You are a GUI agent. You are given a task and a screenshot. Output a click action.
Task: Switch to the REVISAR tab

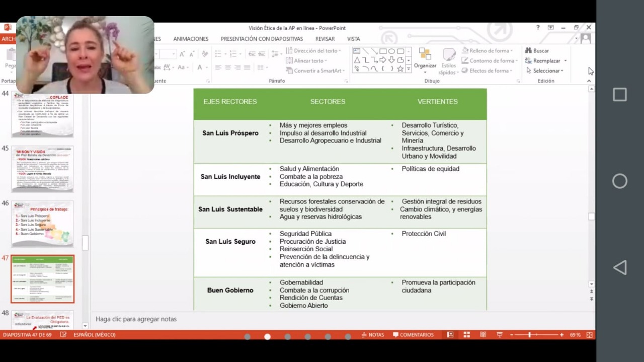pyautogui.click(x=325, y=39)
